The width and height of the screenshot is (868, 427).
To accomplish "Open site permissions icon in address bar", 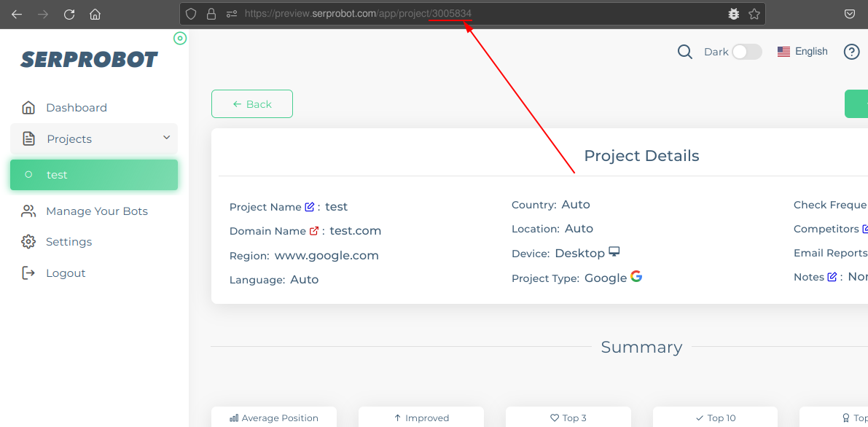I will [232, 15].
